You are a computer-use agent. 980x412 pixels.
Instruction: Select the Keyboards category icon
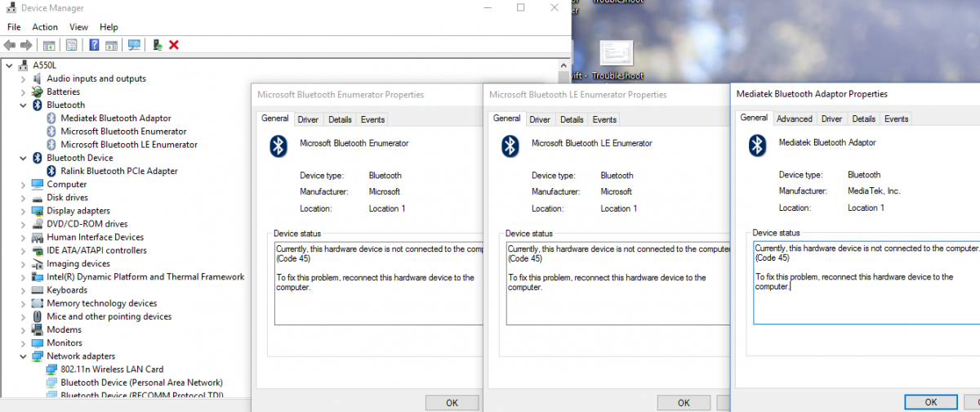pyautogui.click(x=38, y=290)
